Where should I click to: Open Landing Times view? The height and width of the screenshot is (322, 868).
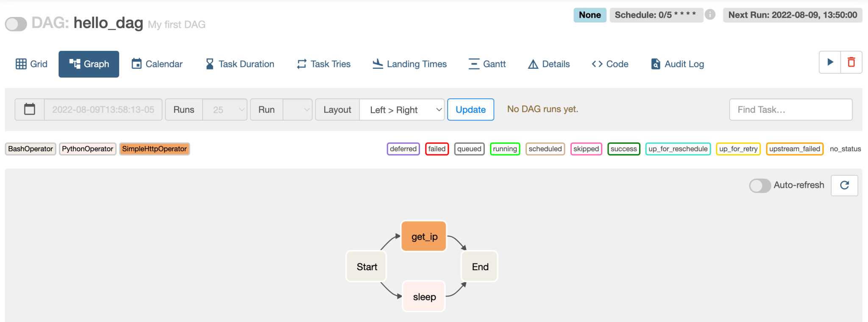409,64
